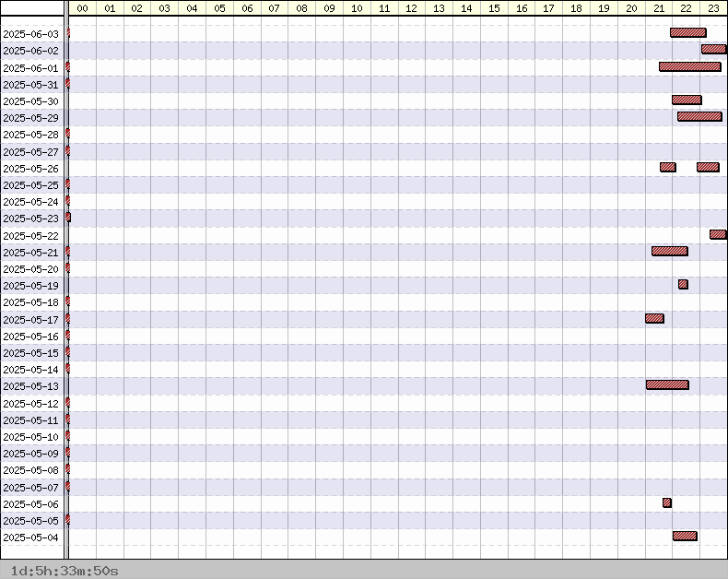
Task: Click the 2025-06-03 date label
Action: (31, 34)
